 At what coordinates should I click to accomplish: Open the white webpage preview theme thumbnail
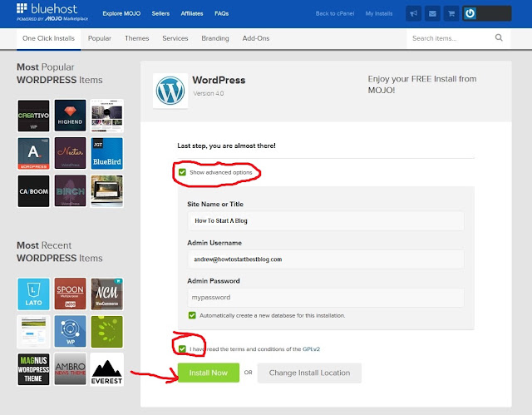[33, 332]
